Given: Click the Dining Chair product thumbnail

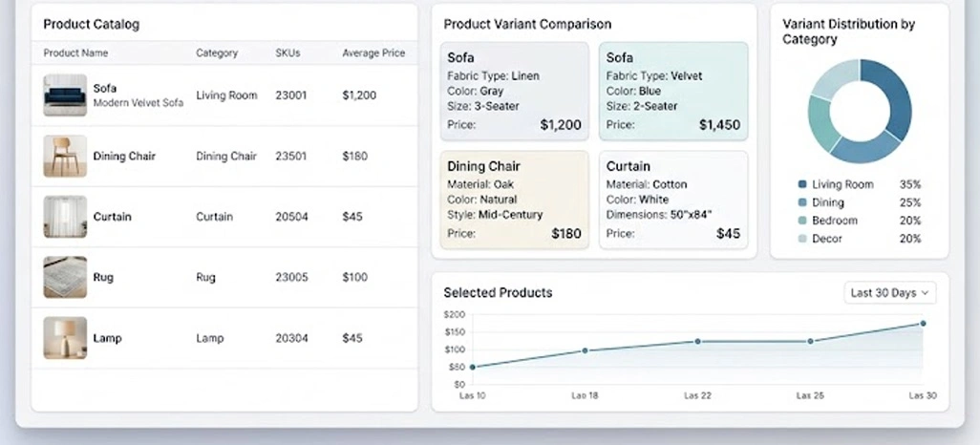Looking at the screenshot, I should pyautogui.click(x=65, y=156).
